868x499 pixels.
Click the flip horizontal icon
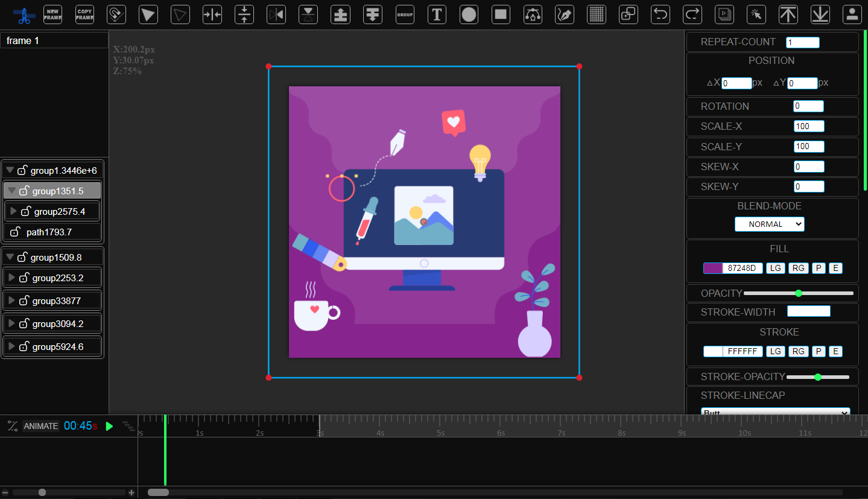point(276,14)
